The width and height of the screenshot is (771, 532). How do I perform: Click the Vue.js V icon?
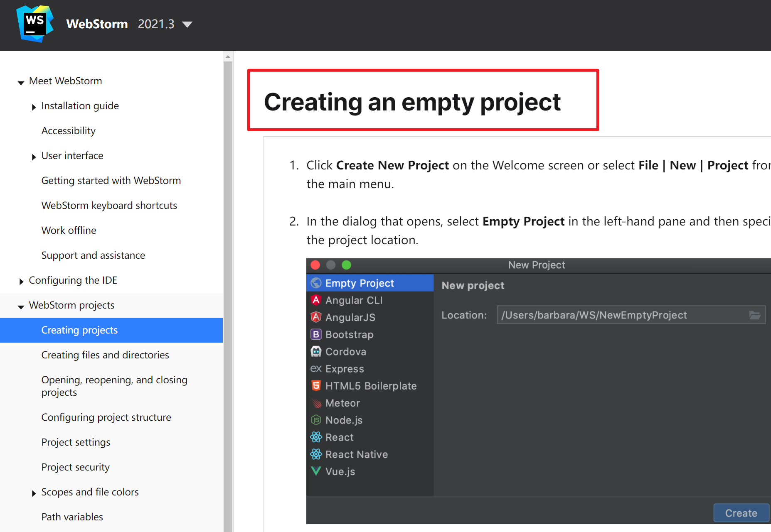(316, 471)
